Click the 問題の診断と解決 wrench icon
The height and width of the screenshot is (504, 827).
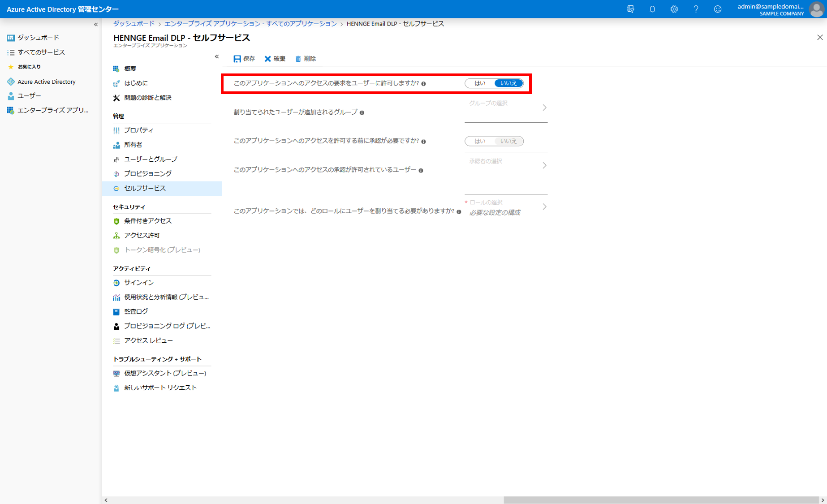point(116,98)
